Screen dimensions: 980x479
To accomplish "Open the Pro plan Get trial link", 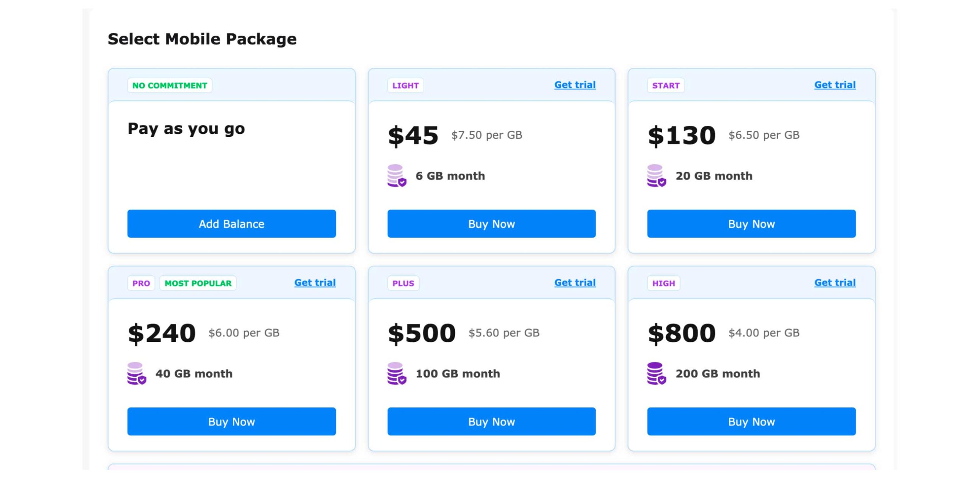I will tap(315, 282).
